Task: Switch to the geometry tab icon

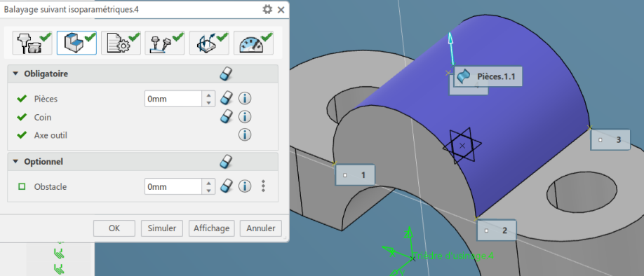Action: pos(76,43)
